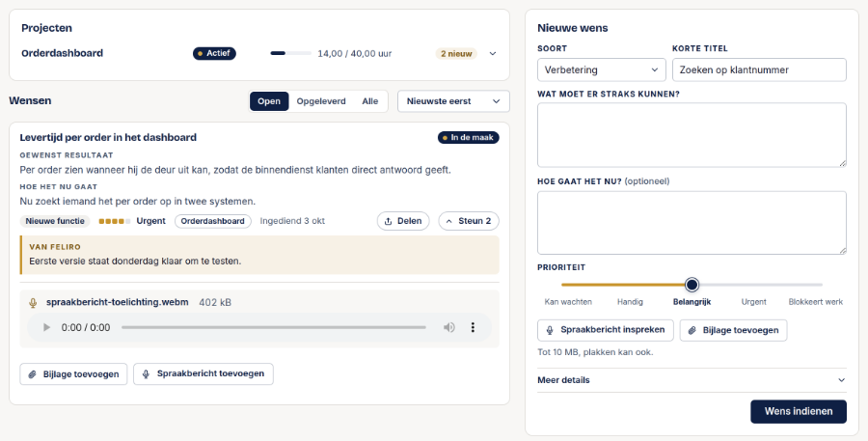
Task: Click Bijlage toevoegen in Nieuwe wens form
Action: (733, 330)
